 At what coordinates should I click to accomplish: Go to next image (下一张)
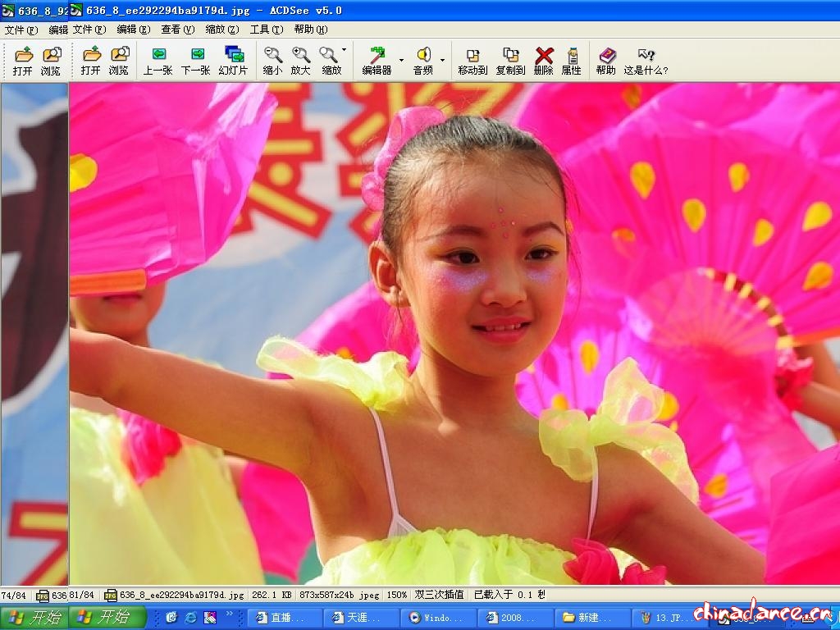[x=195, y=61]
